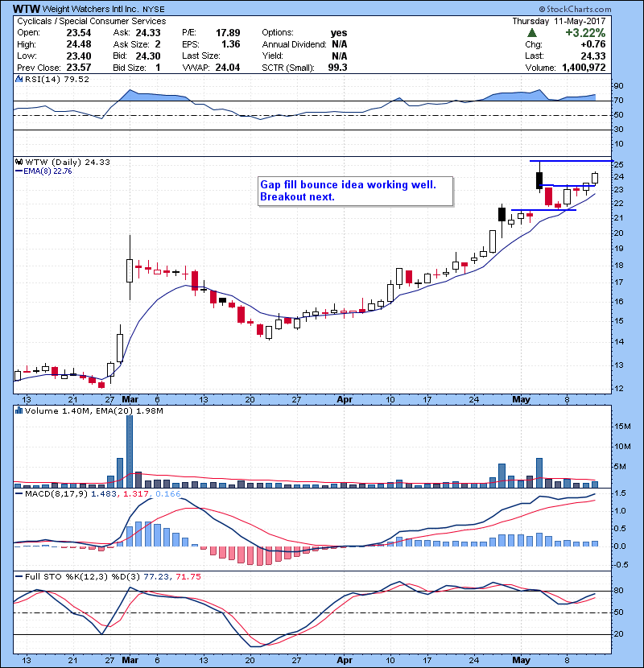The image size is (644, 668).
Task: Click the +3.22% percent change value
Action: (585, 33)
